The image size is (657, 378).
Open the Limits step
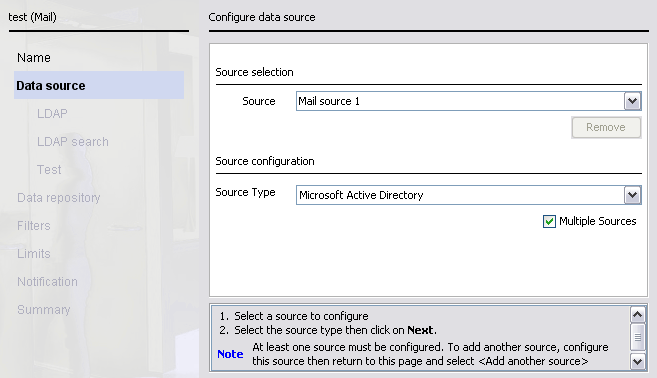pyautogui.click(x=34, y=254)
